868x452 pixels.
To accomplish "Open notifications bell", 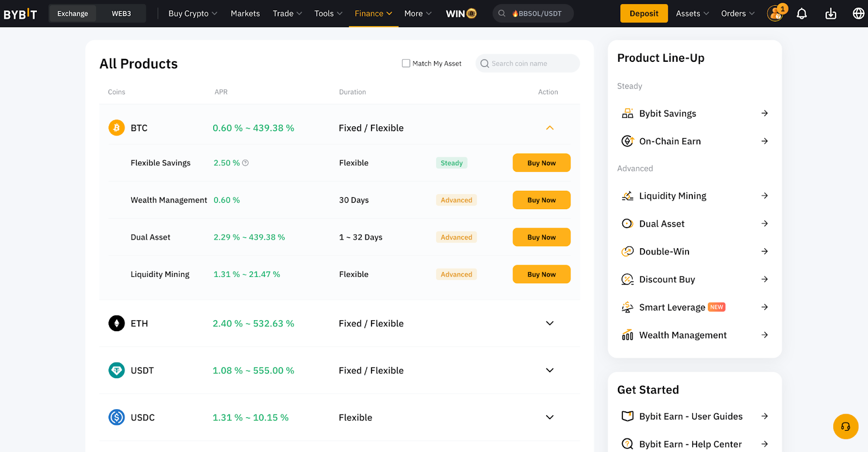I will click(x=802, y=14).
